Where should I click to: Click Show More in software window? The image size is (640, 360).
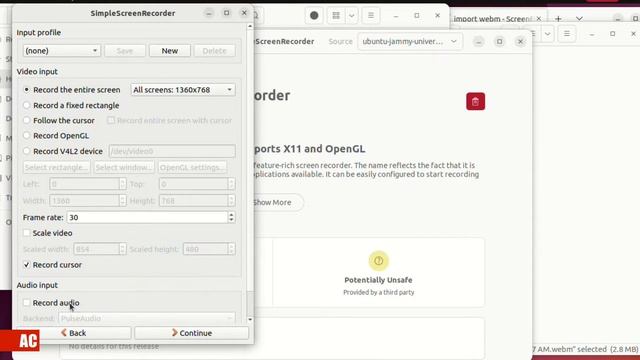[x=273, y=202]
